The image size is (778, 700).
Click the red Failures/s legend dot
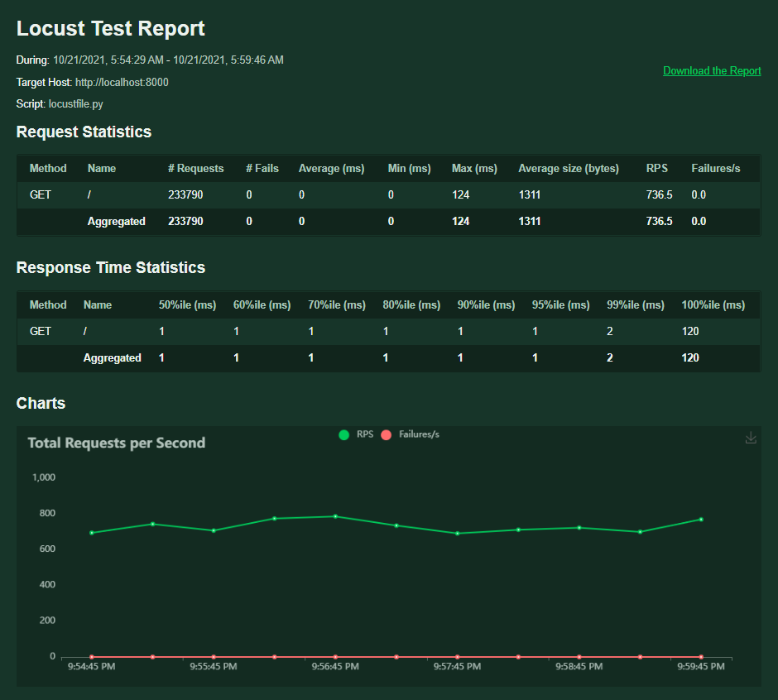386,434
